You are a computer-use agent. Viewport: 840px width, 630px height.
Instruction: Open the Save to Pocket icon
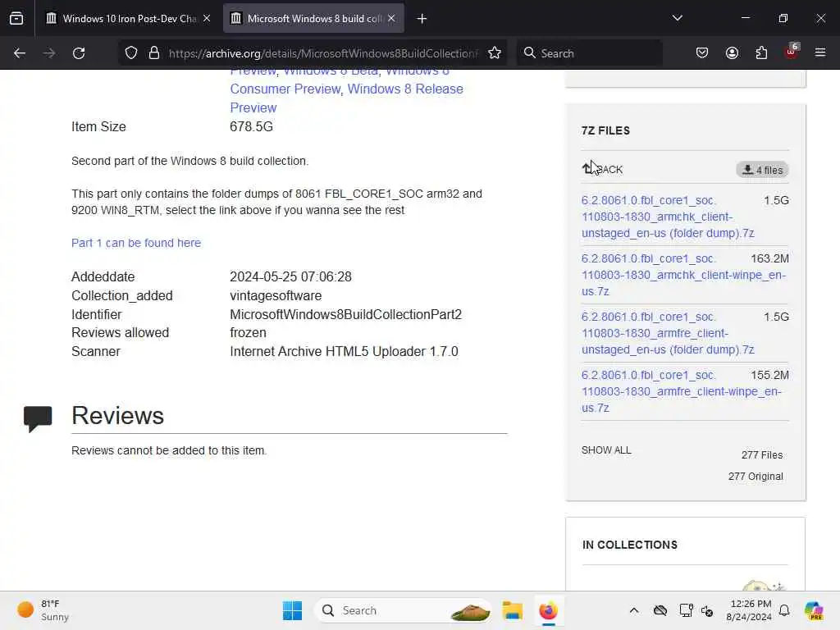pyautogui.click(x=702, y=52)
